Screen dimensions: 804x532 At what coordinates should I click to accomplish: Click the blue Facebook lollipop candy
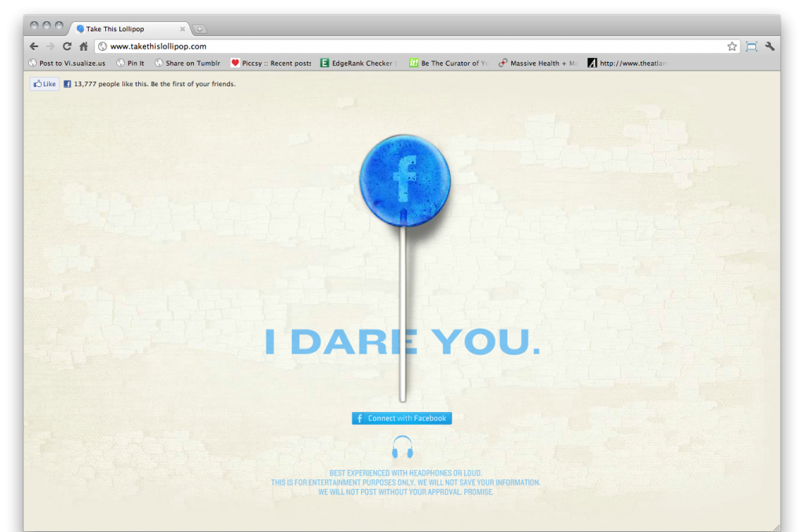coord(404,180)
